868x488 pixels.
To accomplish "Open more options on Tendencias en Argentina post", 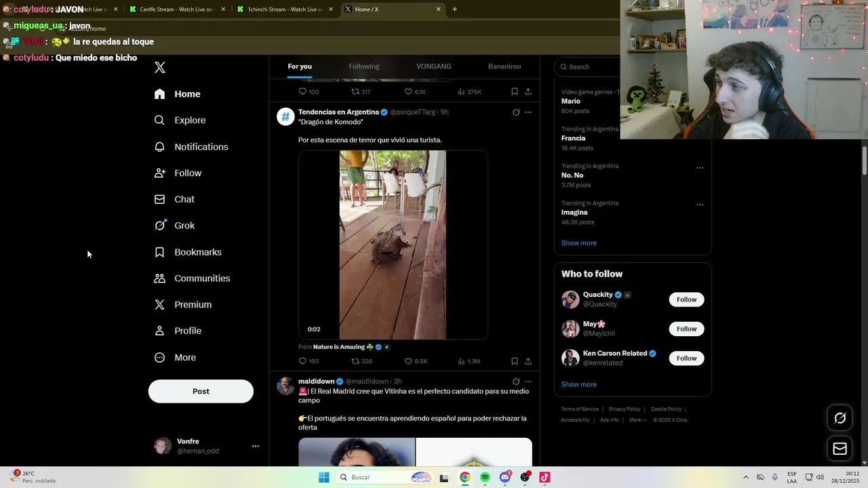I will click(528, 113).
